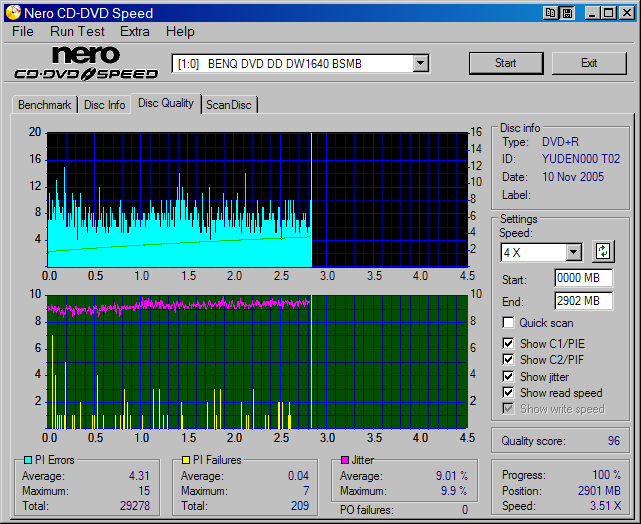Click the refresh speed settings icon
Image resolution: width=641 pixels, height=524 pixels.
point(603,251)
